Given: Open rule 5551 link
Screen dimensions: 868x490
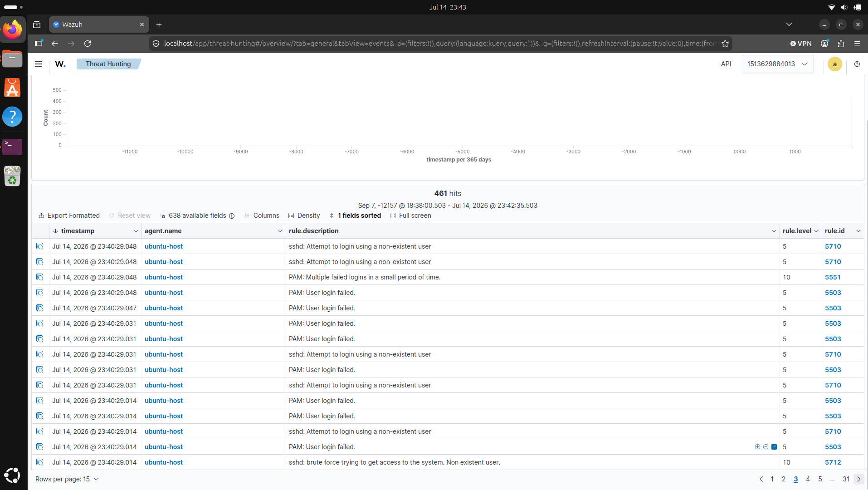Looking at the screenshot, I should click(x=833, y=277).
